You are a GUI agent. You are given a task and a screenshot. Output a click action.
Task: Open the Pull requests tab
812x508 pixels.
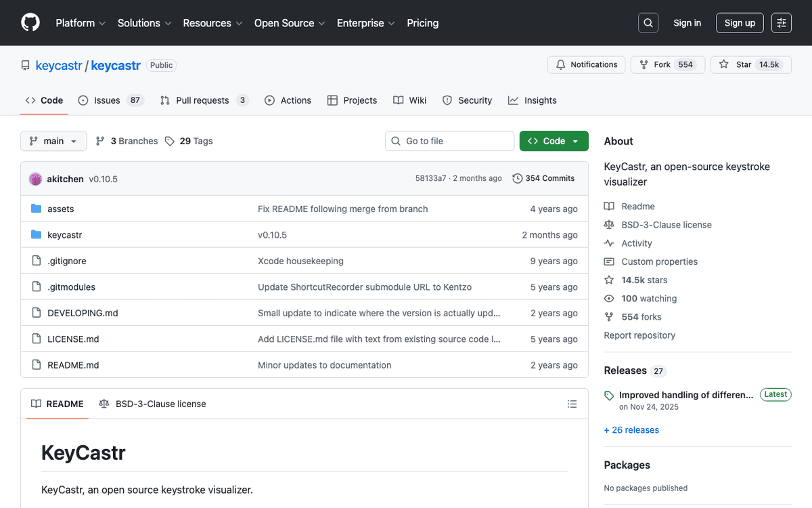coord(202,100)
